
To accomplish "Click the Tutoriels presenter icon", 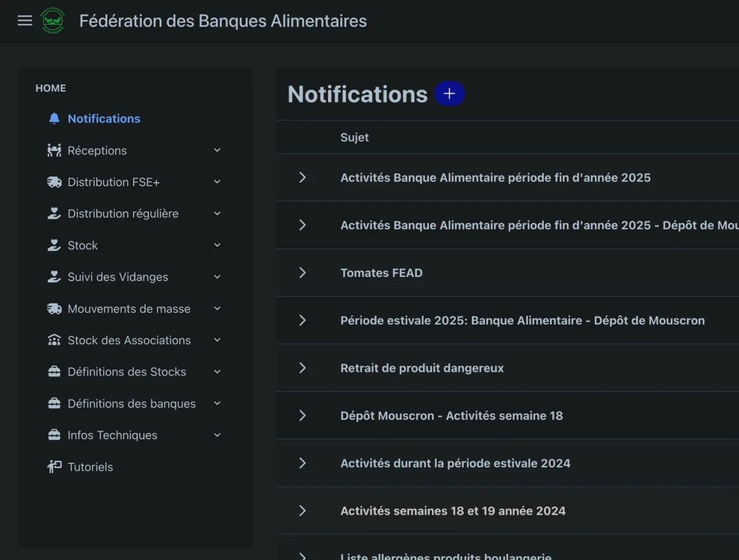I will pyautogui.click(x=54, y=466).
